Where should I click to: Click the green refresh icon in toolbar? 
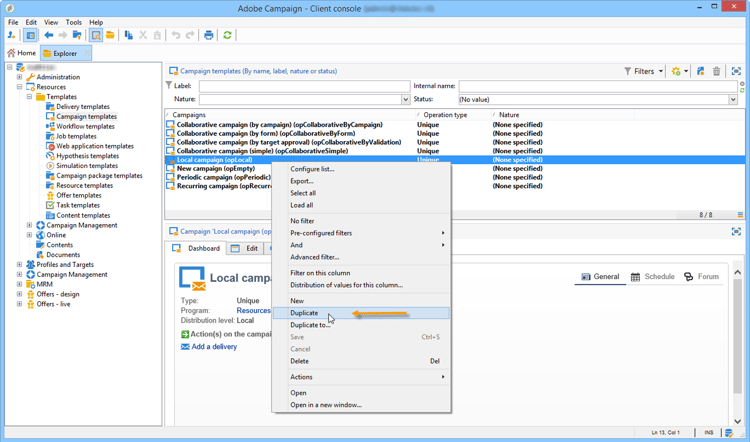click(x=227, y=35)
